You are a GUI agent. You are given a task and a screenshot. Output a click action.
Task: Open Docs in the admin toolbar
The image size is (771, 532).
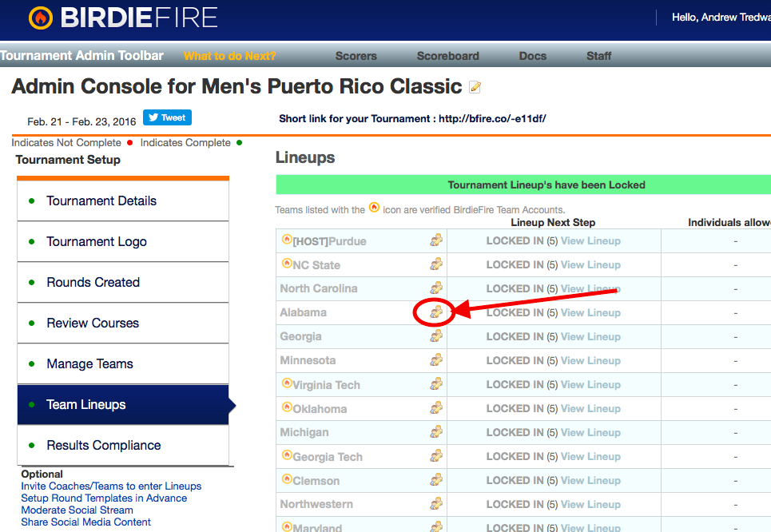533,56
